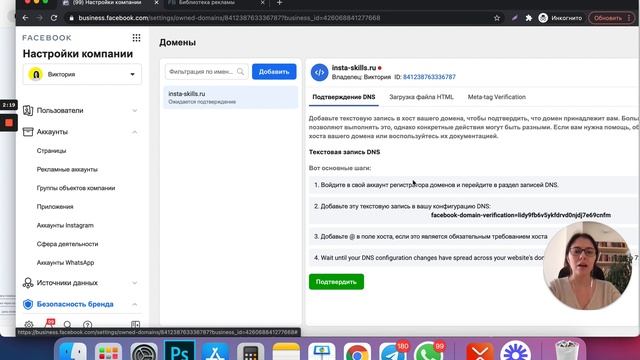The image size is (640, 360).
Task: Open Страницы under Аккаунты
Action: pyautogui.click(x=51, y=151)
